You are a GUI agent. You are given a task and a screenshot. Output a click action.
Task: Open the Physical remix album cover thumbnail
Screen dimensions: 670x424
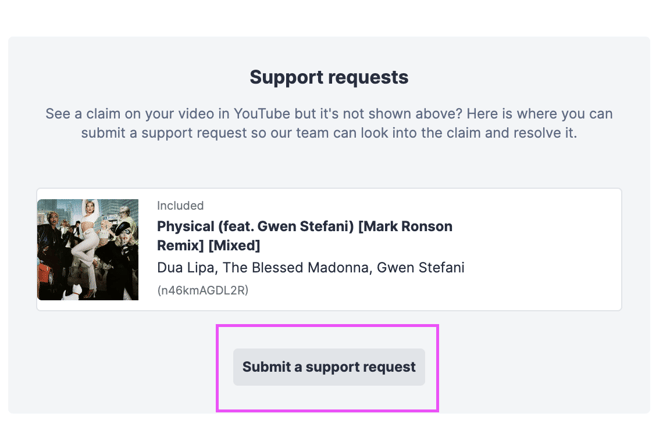(88, 250)
